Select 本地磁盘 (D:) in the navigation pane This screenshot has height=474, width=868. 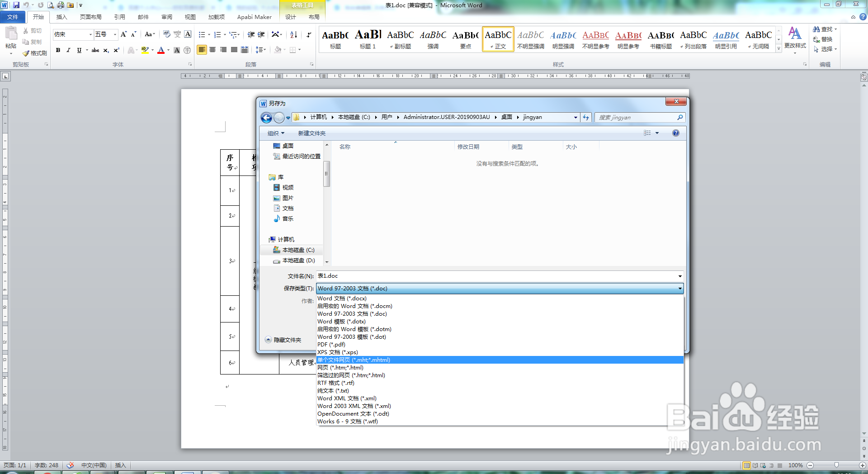coord(294,261)
